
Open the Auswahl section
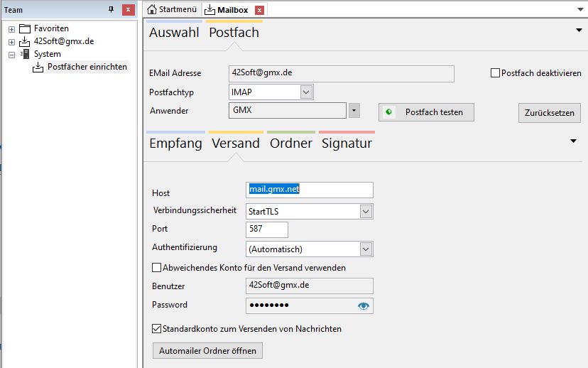174,32
